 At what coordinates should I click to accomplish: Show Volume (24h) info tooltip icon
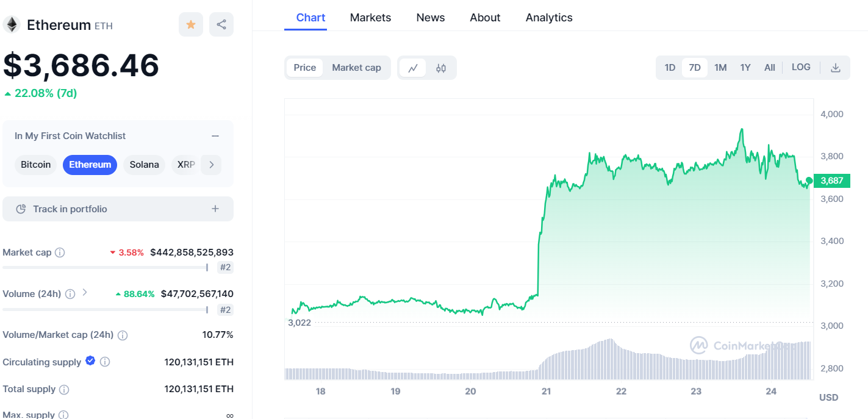pos(70,294)
